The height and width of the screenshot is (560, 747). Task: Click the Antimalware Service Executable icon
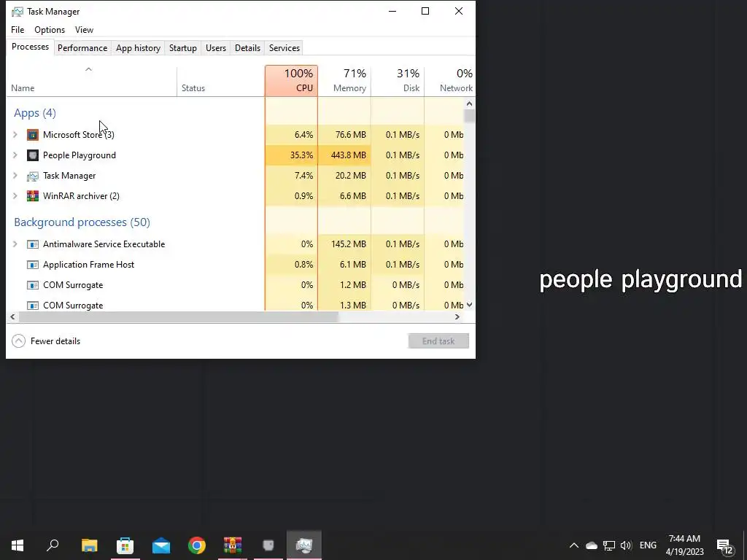coord(32,244)
